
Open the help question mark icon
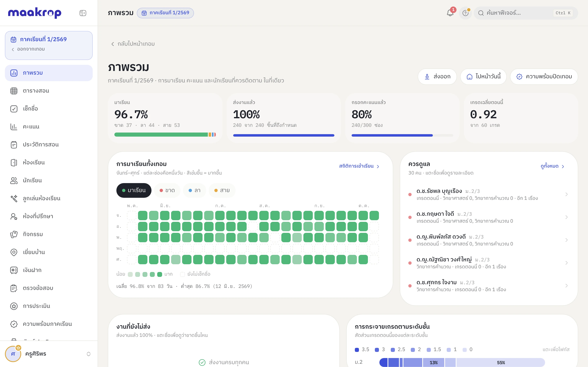(x=465, y=13)
